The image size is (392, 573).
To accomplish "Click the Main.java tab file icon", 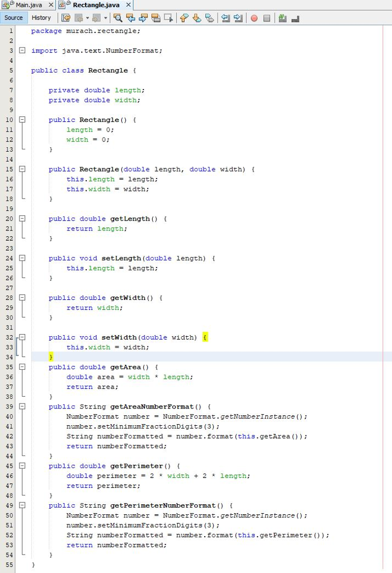I will pyautogui.click(x=6, y=4).
